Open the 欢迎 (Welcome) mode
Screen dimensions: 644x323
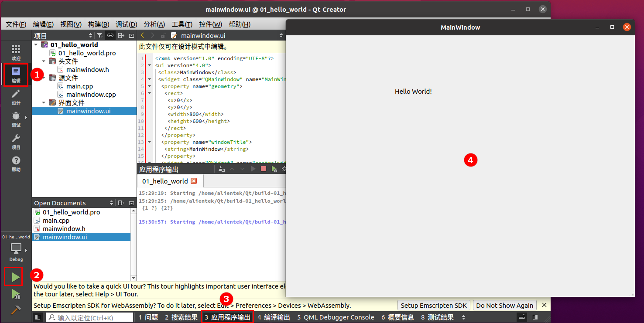pos(16,52)
